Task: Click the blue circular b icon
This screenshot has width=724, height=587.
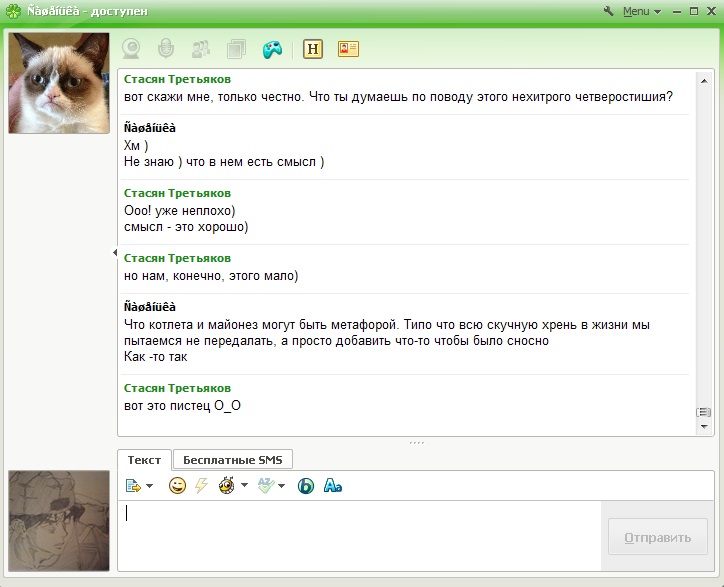Action: pyautogui.click(x=305, y=485)
